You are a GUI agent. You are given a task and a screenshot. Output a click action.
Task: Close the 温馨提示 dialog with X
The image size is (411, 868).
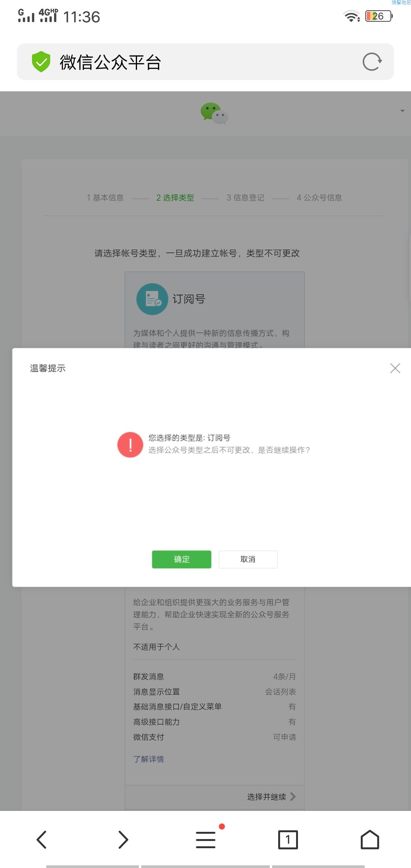pos(395,368)
